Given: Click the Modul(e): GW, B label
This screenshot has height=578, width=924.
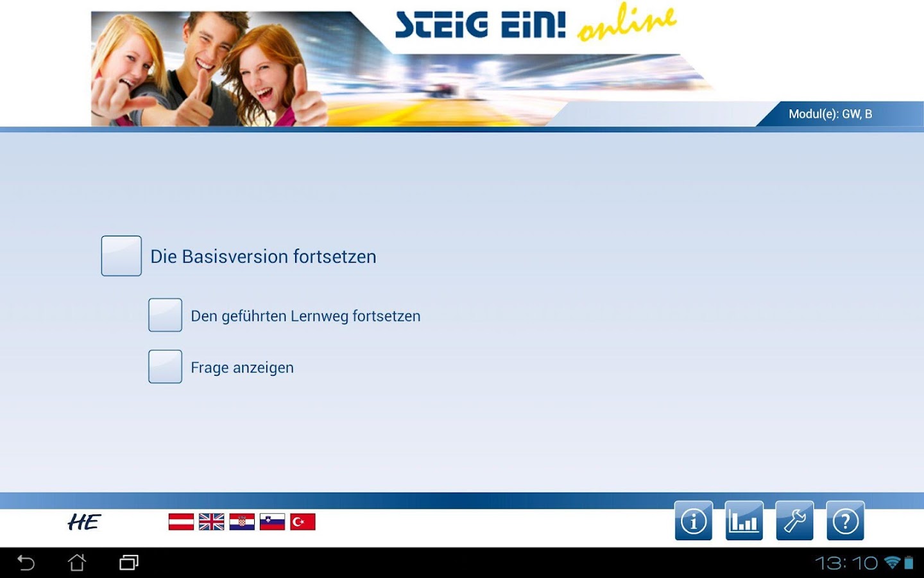Looking at the screenshot, I should (830, 114).
